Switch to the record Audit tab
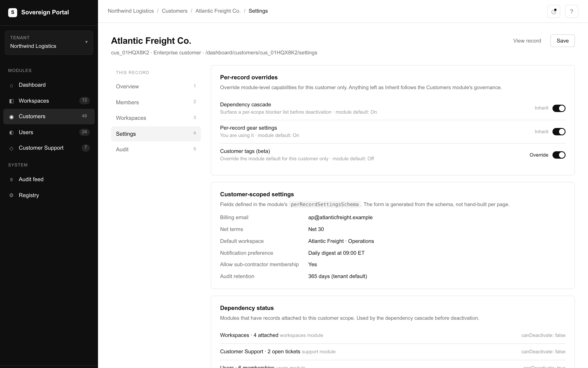 [x=156, y=149]
